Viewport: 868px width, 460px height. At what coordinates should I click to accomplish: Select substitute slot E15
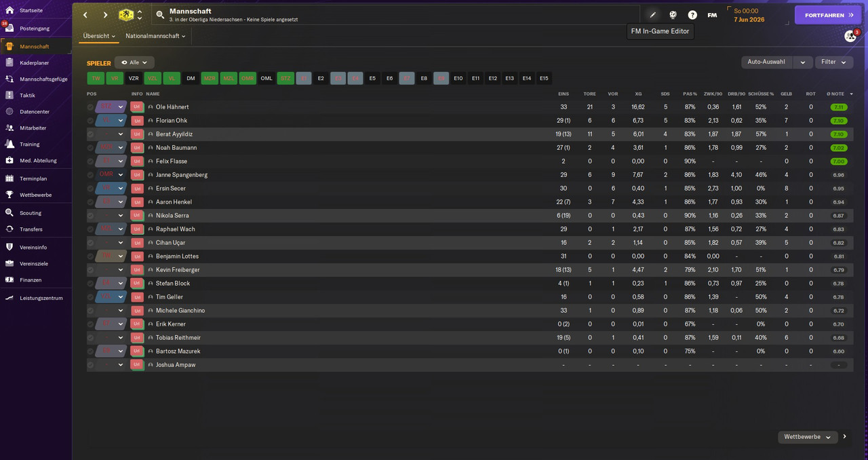[544, 78]
